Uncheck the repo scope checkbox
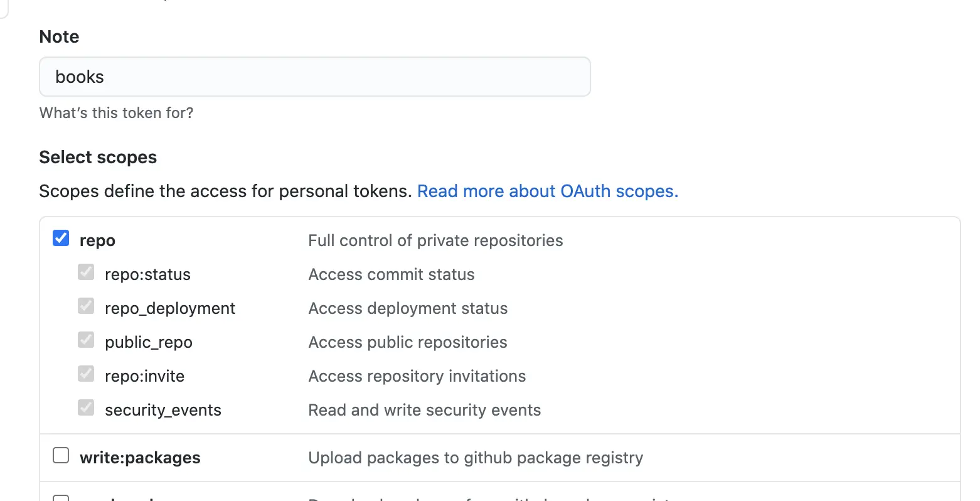980x501 pixels. (x=61, y=239)
